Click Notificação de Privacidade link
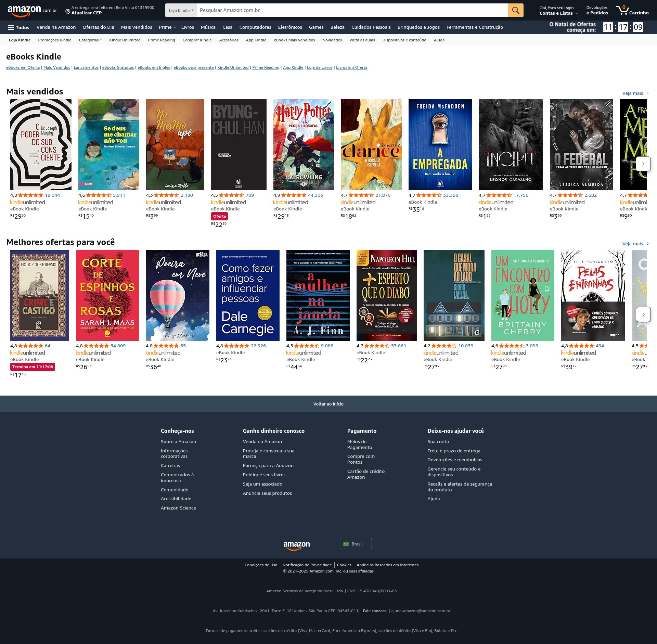The height and width of the screenshot is (644, 657). point(307,565)
